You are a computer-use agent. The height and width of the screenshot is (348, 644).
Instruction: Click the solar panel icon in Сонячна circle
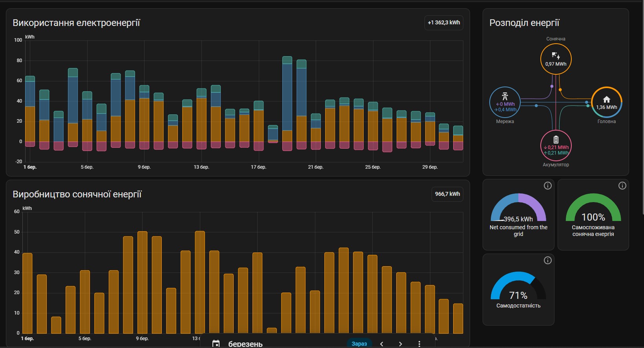[556, 56]
